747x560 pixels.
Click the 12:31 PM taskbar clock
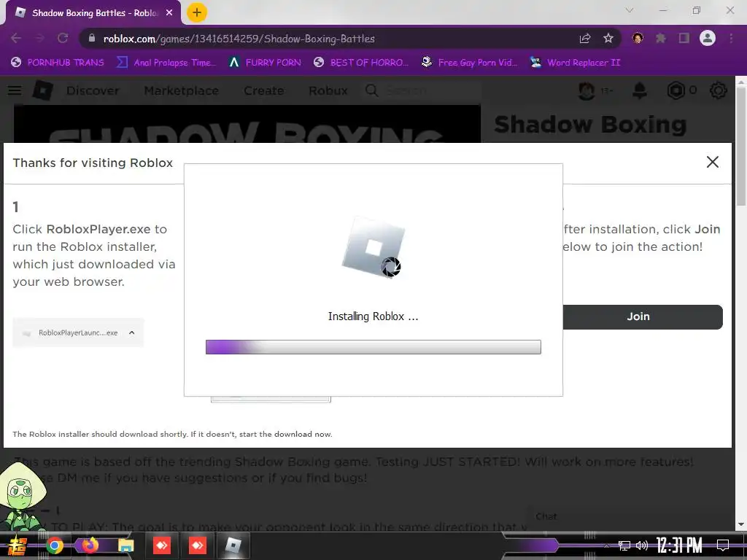pyautogui.click(x=679, y=545)
